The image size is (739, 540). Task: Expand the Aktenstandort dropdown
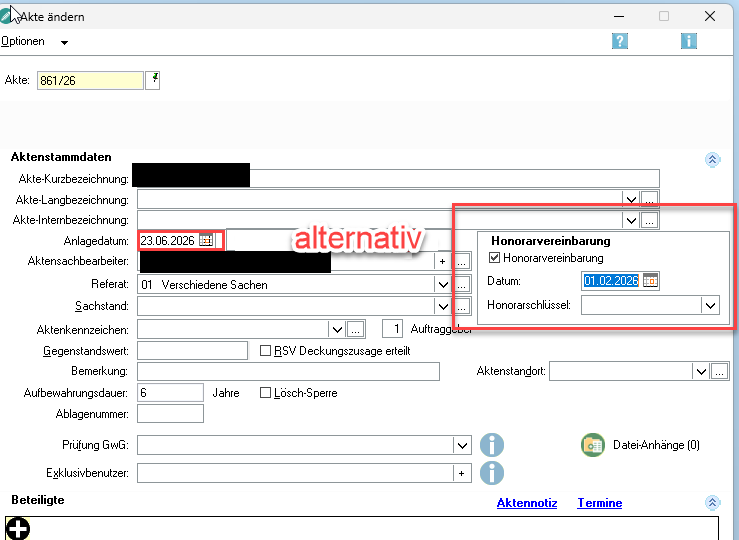coord(701,371)
